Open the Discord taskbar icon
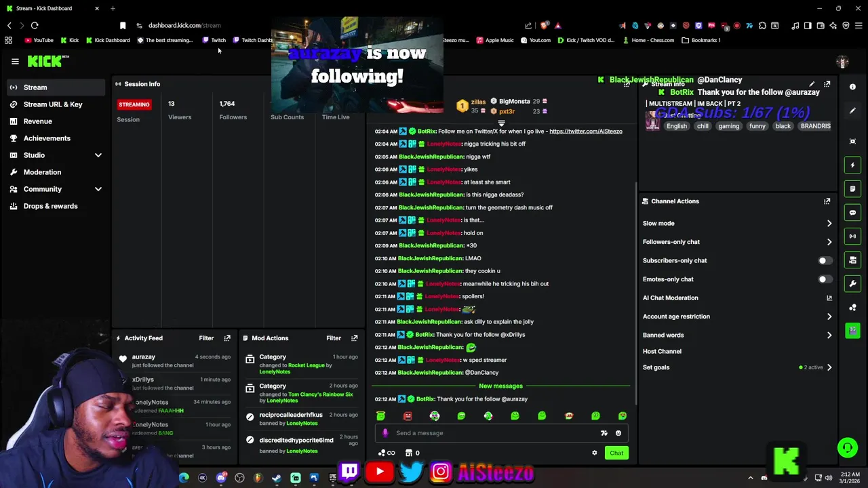 [x=221, y=478]
